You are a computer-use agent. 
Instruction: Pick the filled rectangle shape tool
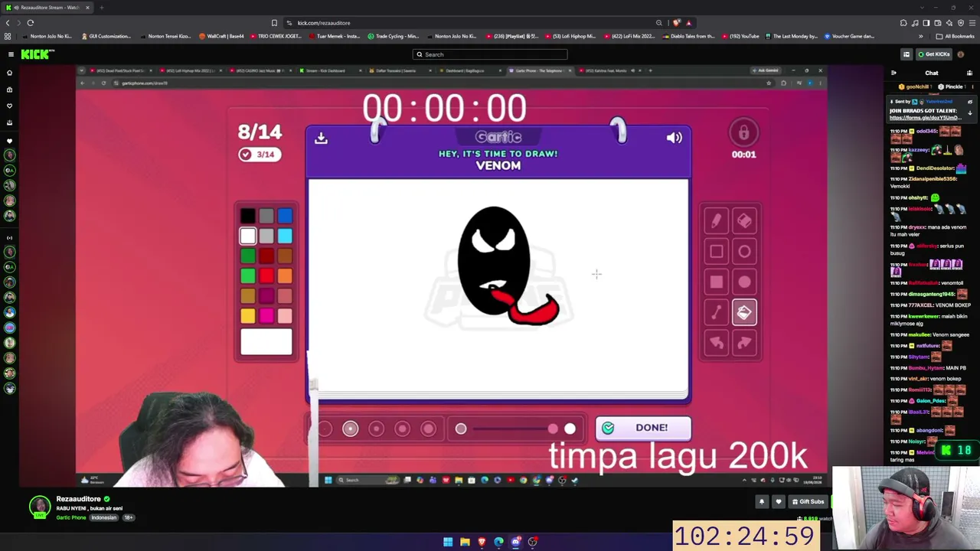[716, 282]
